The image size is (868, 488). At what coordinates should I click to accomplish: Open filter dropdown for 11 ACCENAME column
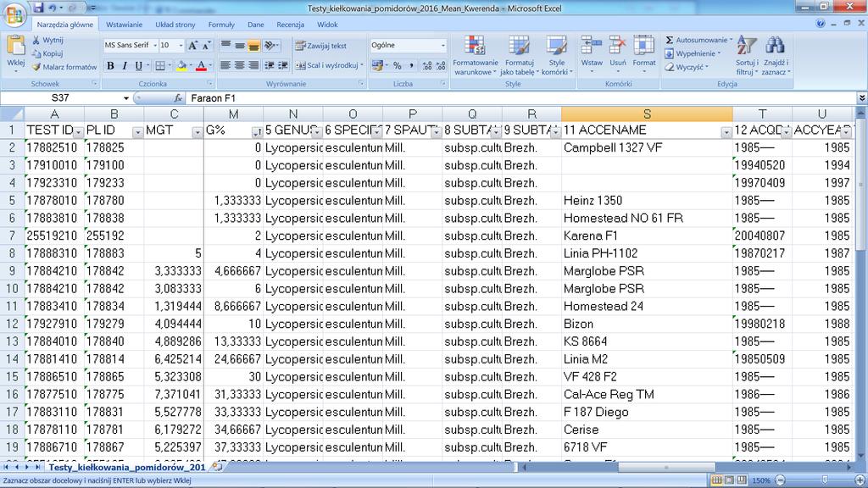tap(726, 132)
